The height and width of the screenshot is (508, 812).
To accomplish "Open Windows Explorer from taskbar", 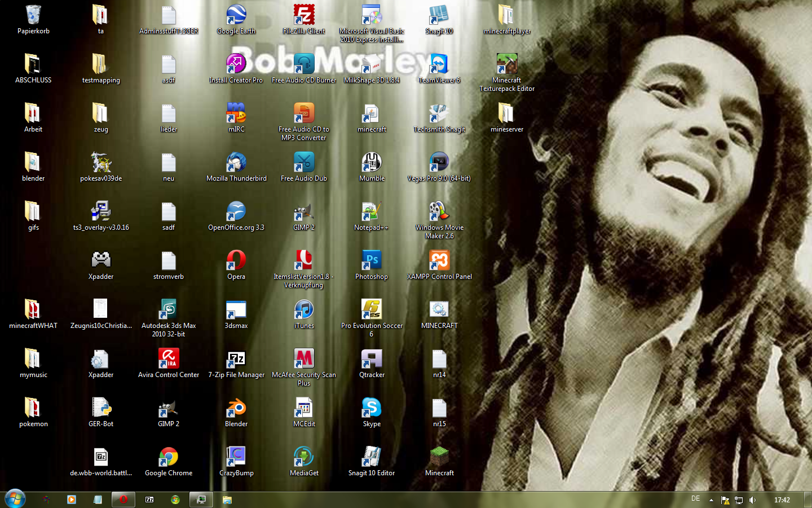I will (x=227, y=500).
